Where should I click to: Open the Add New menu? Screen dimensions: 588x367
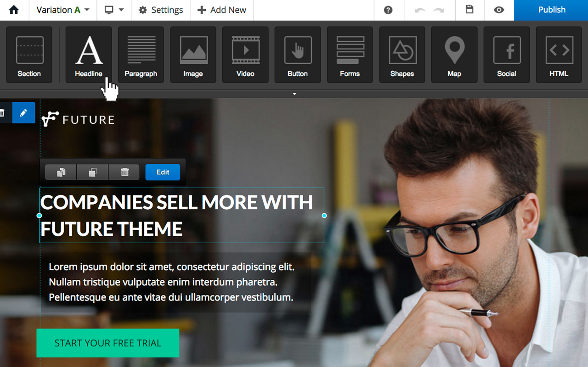coord(222,10)
